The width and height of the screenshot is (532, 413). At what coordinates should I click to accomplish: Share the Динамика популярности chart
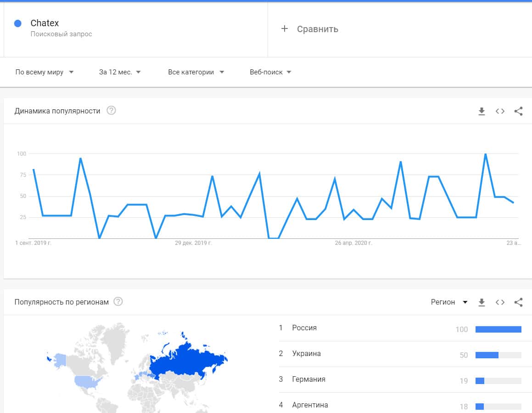click(x=518, y=111)
